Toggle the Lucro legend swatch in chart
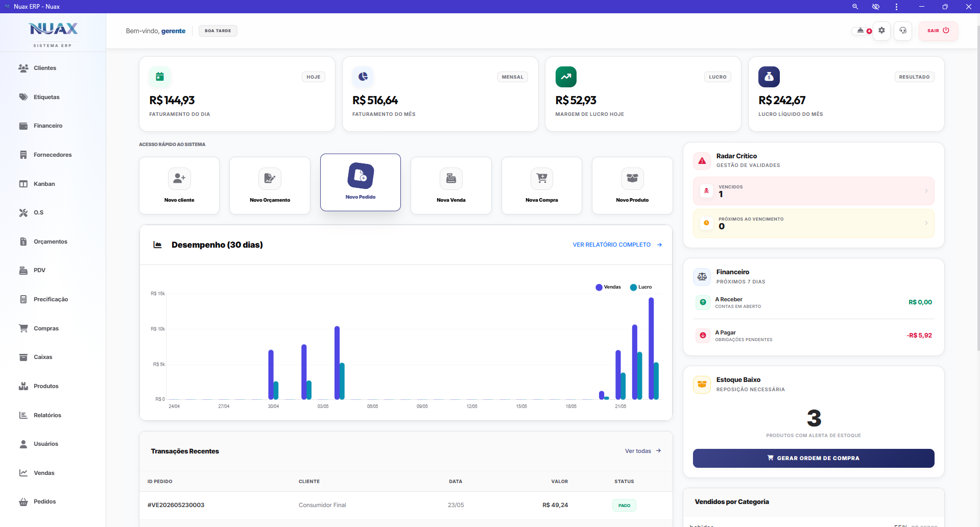Image resolution: width=980 pixels, height=527 pixels. 633,287
